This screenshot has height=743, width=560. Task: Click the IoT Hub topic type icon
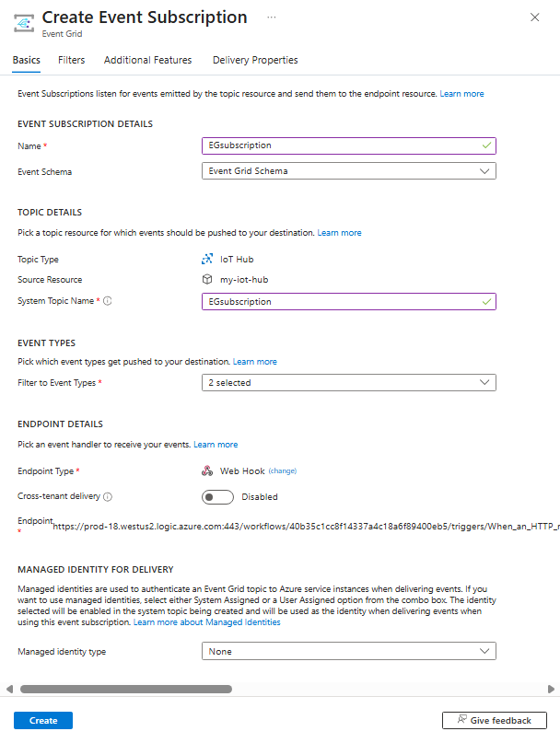207,260
